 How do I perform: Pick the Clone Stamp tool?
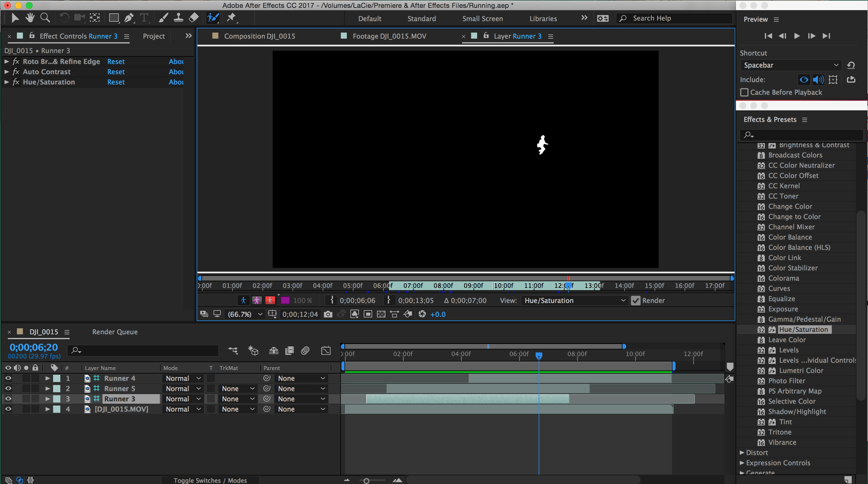(178, 18)
